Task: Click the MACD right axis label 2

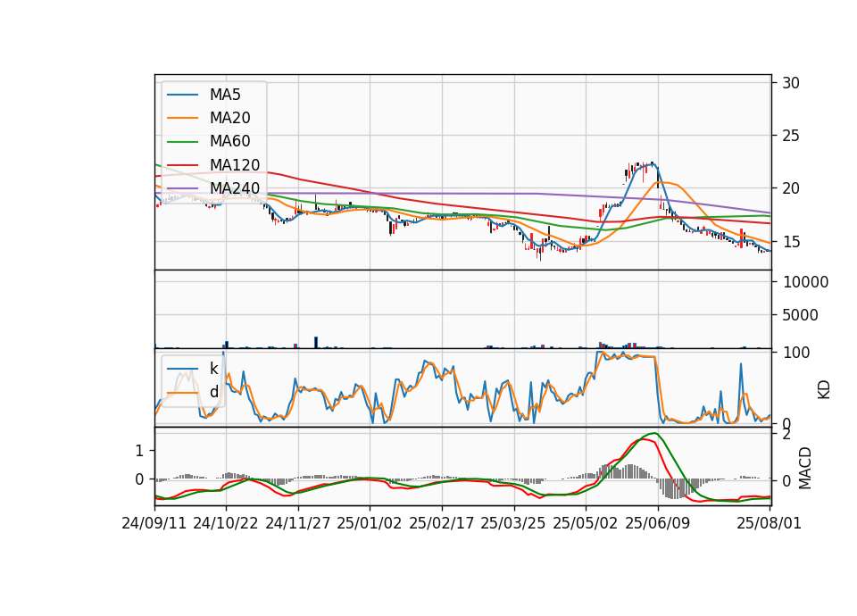Action: [x=786, y=435]
